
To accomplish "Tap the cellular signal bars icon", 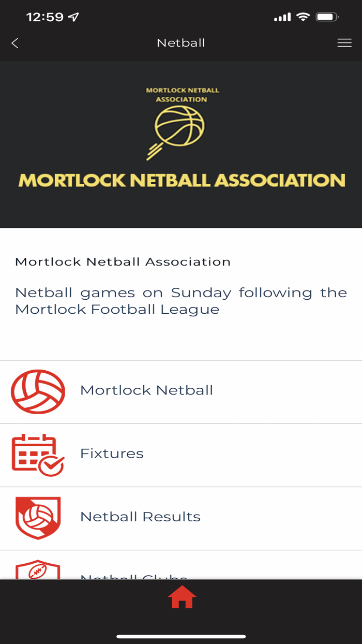I will tap(282, 16).
